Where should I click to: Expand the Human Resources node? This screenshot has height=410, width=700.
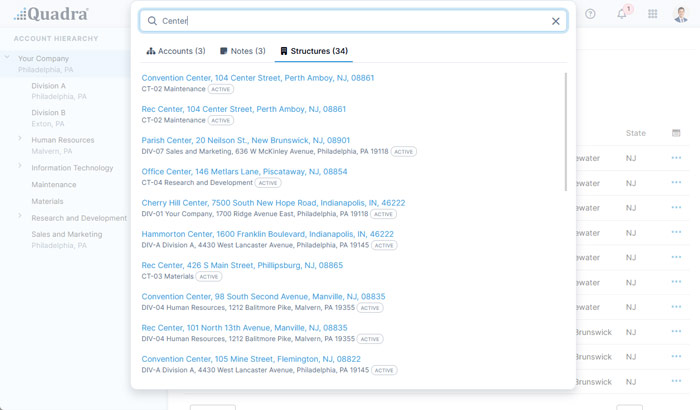(20, 139)
